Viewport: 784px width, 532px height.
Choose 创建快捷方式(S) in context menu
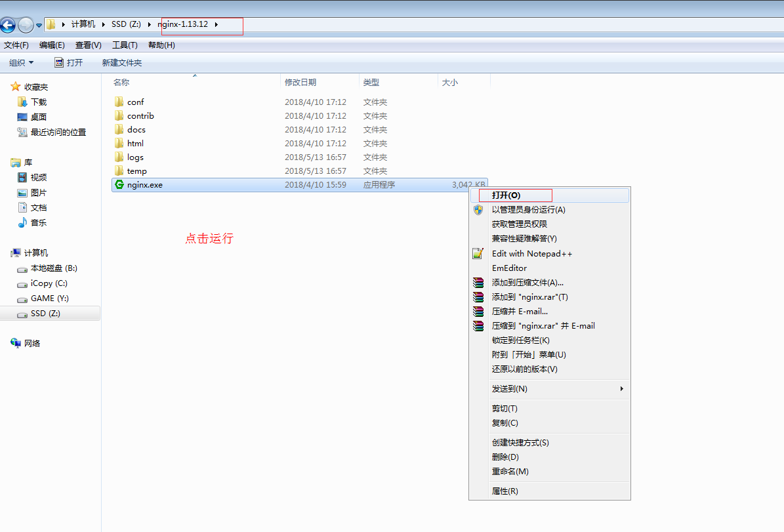[x=550, y=443]
